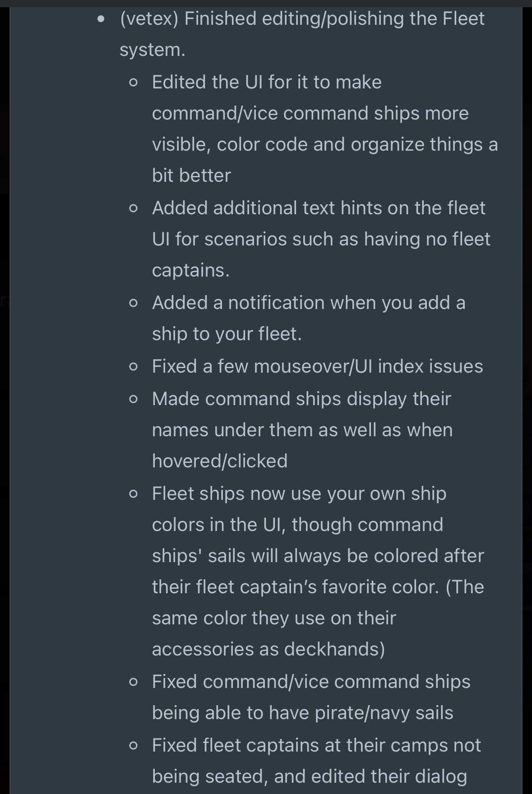Click the filled bullet beside the vetex entry
Viewport: 532px width, 794px height.
click(103, 19)
